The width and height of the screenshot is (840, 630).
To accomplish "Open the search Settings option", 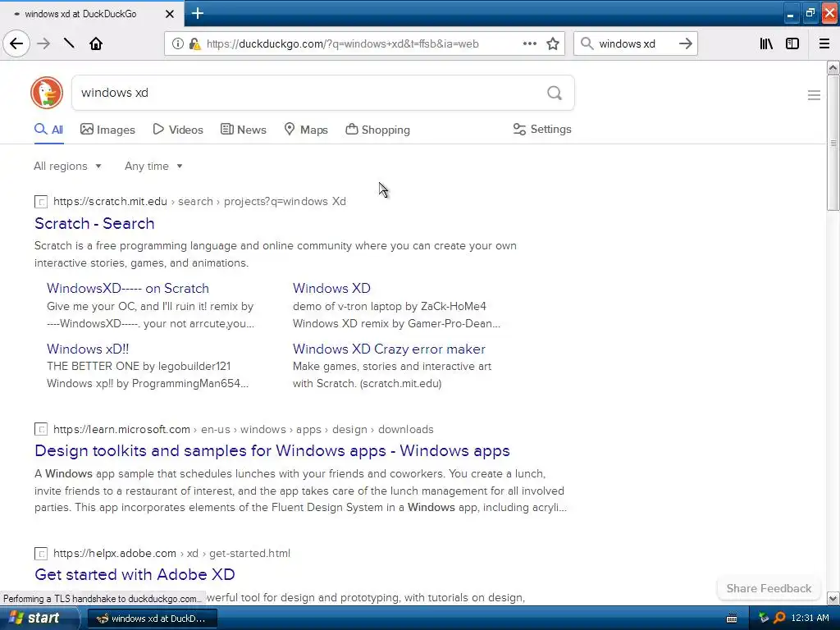I will [542, 129].
